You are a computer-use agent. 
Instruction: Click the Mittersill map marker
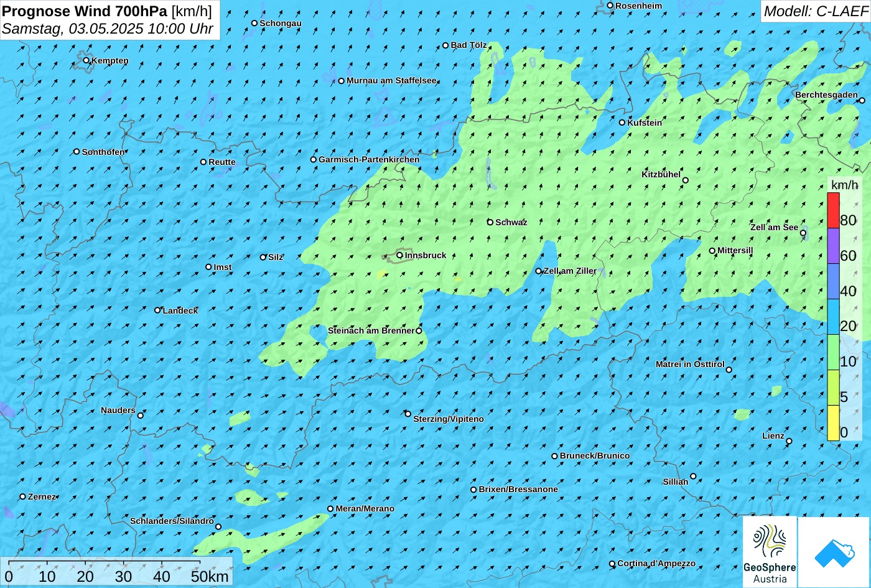[712, 251]
